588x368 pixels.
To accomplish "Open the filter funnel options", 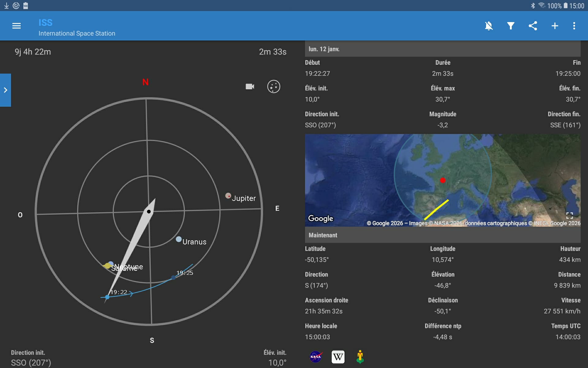I will (x=511, y=26).
